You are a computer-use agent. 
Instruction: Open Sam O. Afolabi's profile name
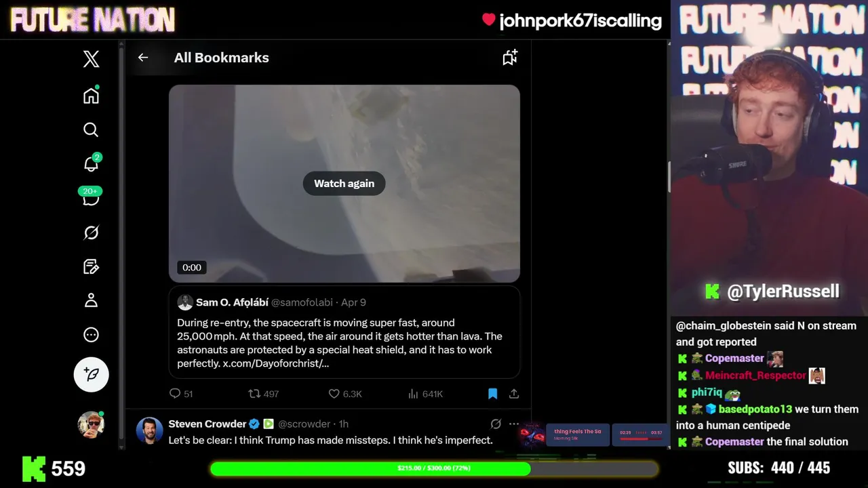pos(232,302)
